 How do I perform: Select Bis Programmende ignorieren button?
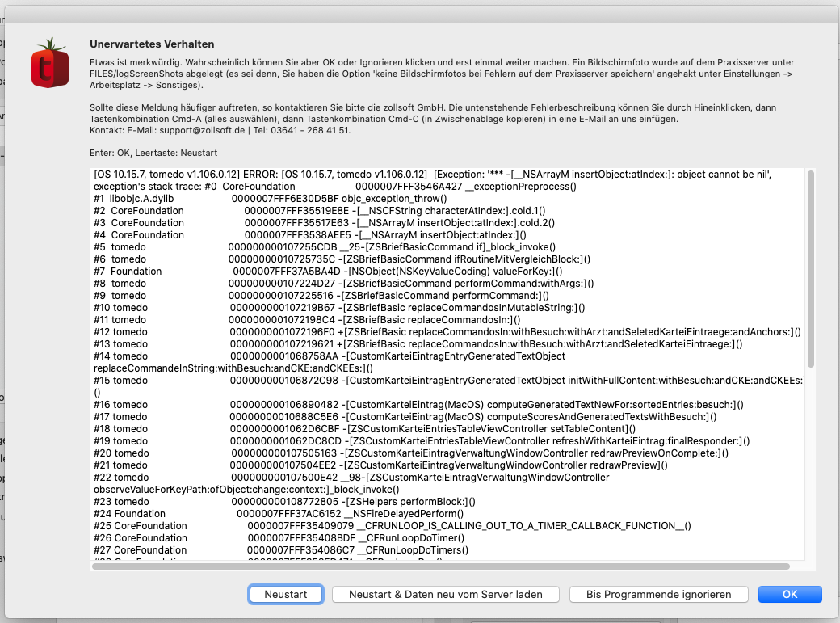[x=658, y=594]
